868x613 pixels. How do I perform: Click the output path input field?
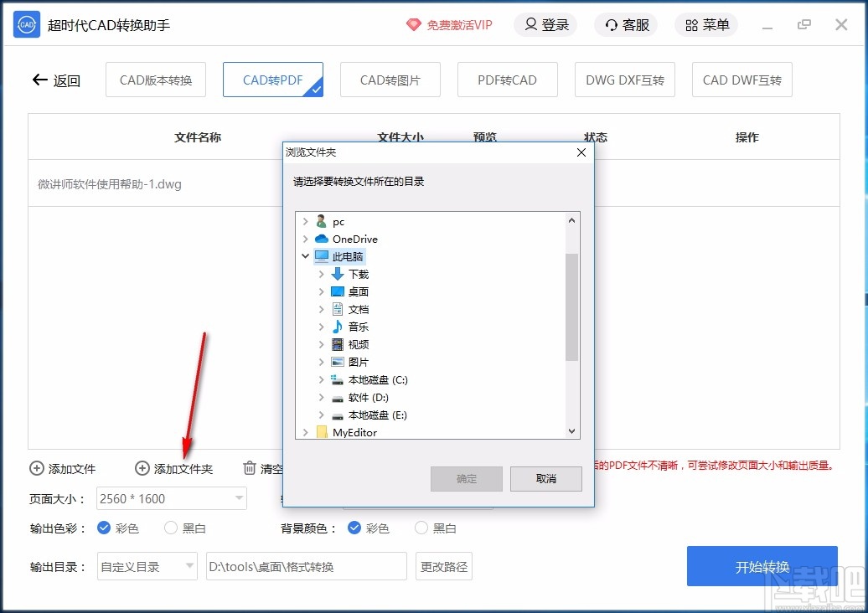tap(306, 566)
